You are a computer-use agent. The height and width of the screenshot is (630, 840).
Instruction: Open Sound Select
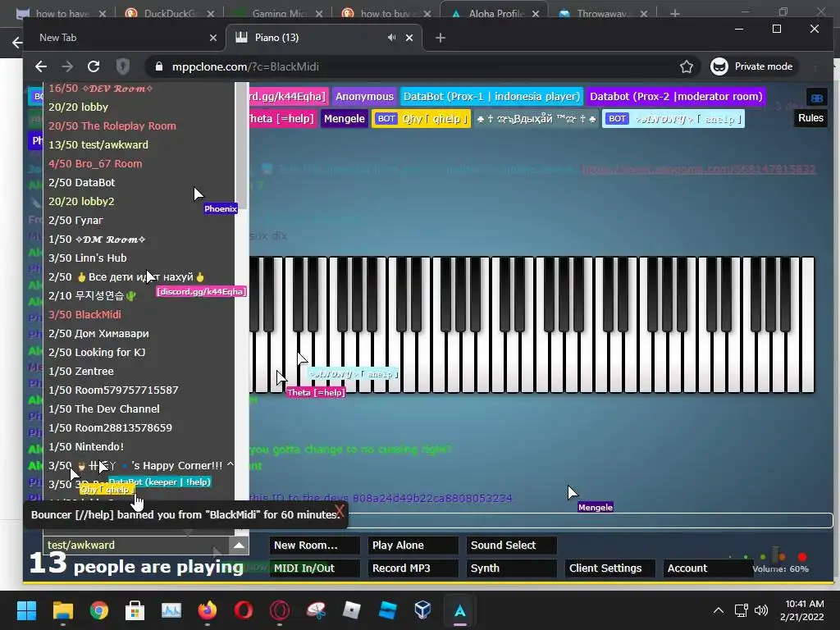click(511, 546)
